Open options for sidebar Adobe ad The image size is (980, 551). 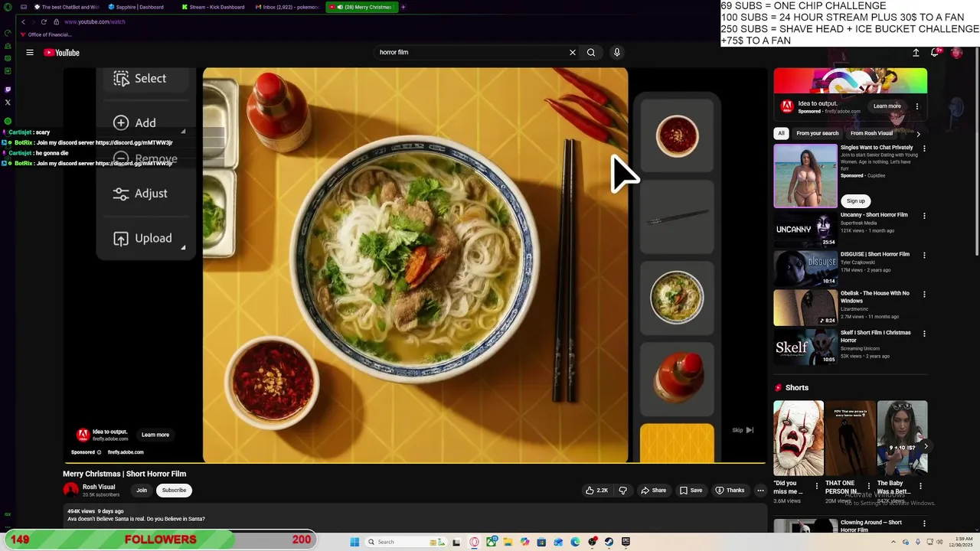917,106
